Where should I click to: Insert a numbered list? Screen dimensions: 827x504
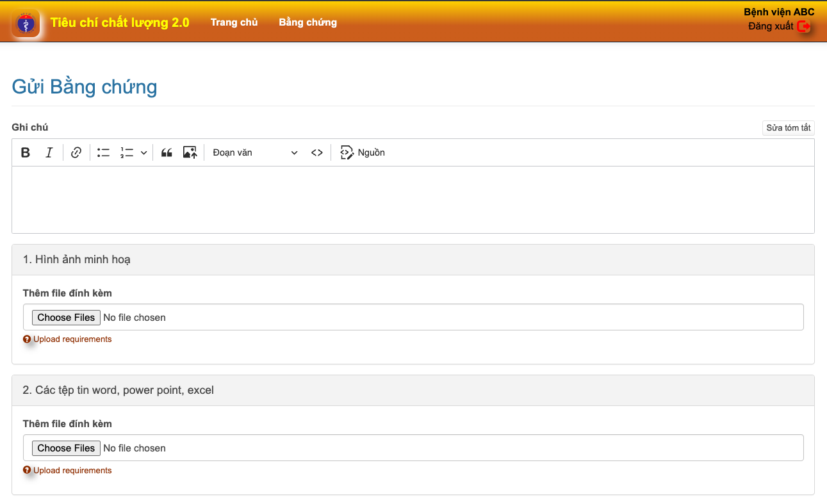point(127,152)
